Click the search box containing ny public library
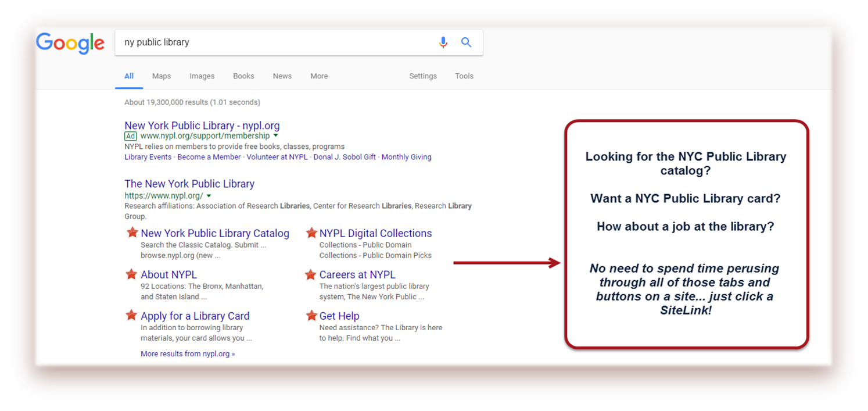The image size is (868, 411). [x=273, y=42]
